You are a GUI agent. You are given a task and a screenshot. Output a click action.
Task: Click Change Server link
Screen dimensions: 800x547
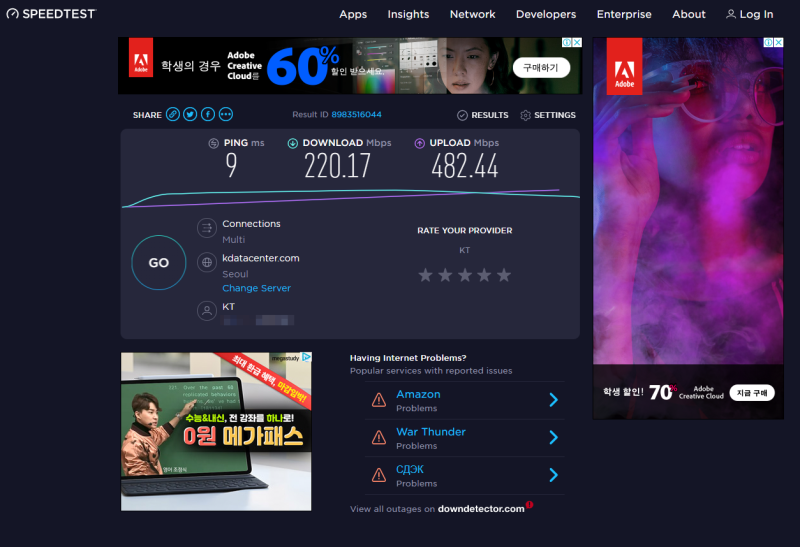[x=256, y=288]
